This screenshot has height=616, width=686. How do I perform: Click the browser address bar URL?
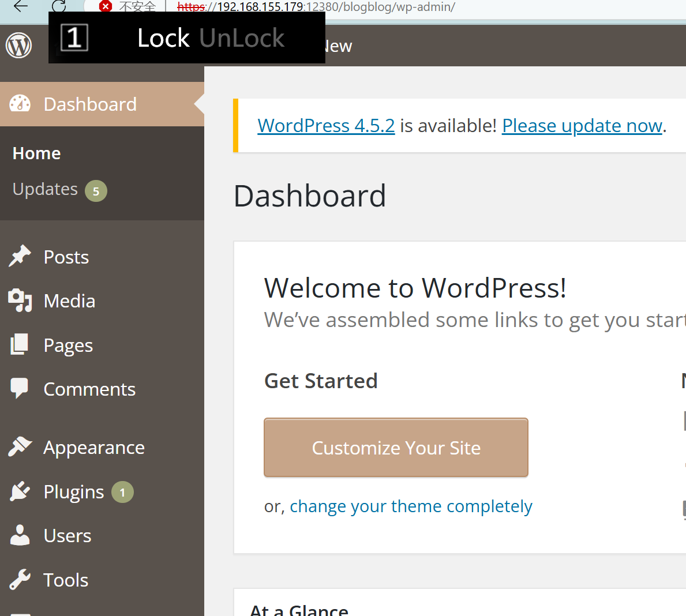click(x=316, y=6)
